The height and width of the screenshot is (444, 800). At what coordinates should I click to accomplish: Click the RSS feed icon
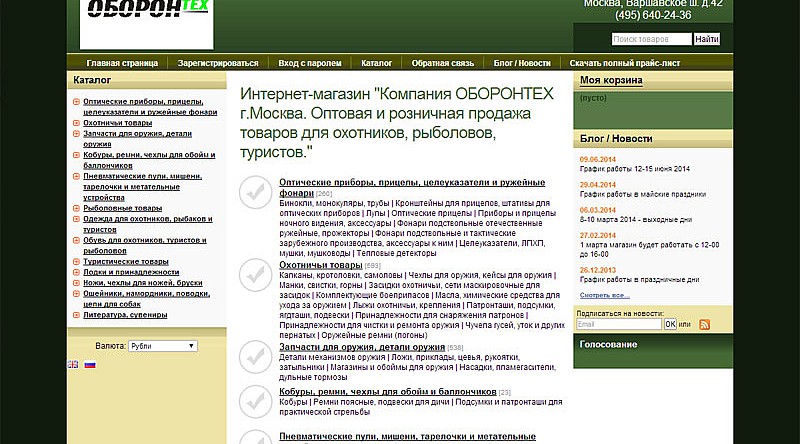point(704,325)
